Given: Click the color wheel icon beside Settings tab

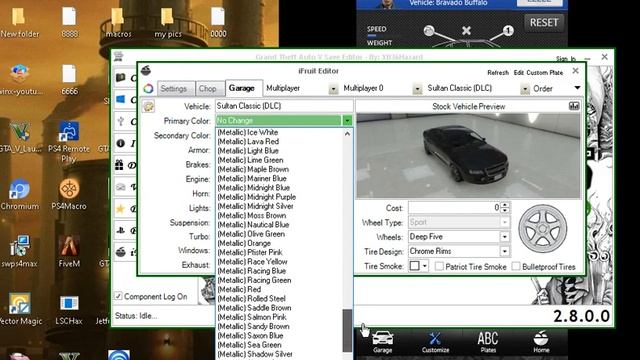Looking at the screenshot, I should (x=149, y=88).
